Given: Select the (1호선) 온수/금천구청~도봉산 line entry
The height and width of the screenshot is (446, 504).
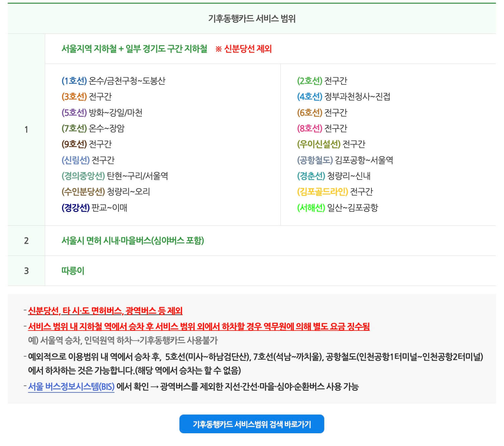Looking at the screenshot, I should pyautogui.click(x=113, y=81).
